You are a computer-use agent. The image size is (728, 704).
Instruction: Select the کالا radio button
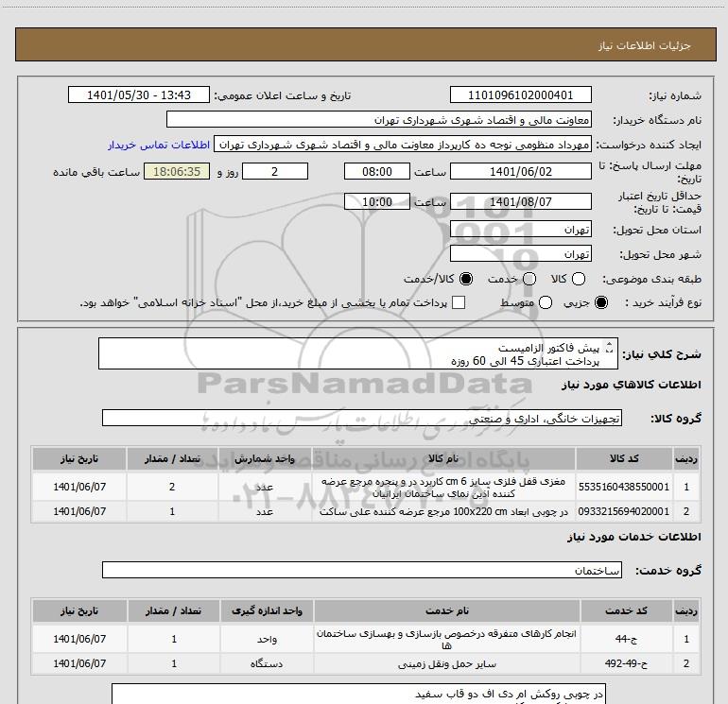tap(578, 279)
